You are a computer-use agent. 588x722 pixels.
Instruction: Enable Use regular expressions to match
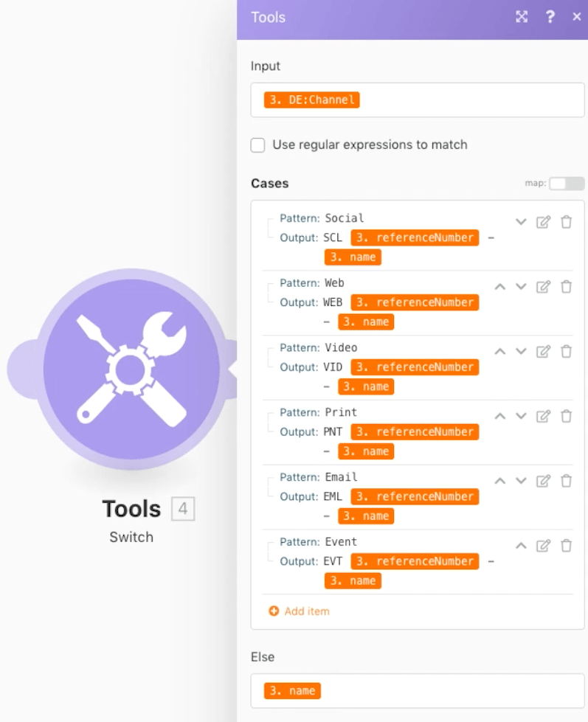258,145
